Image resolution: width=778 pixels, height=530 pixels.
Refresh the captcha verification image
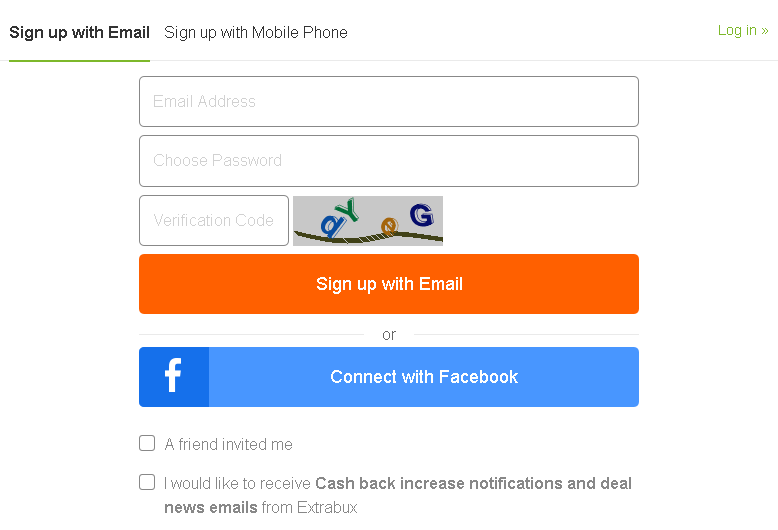(368, 221)
